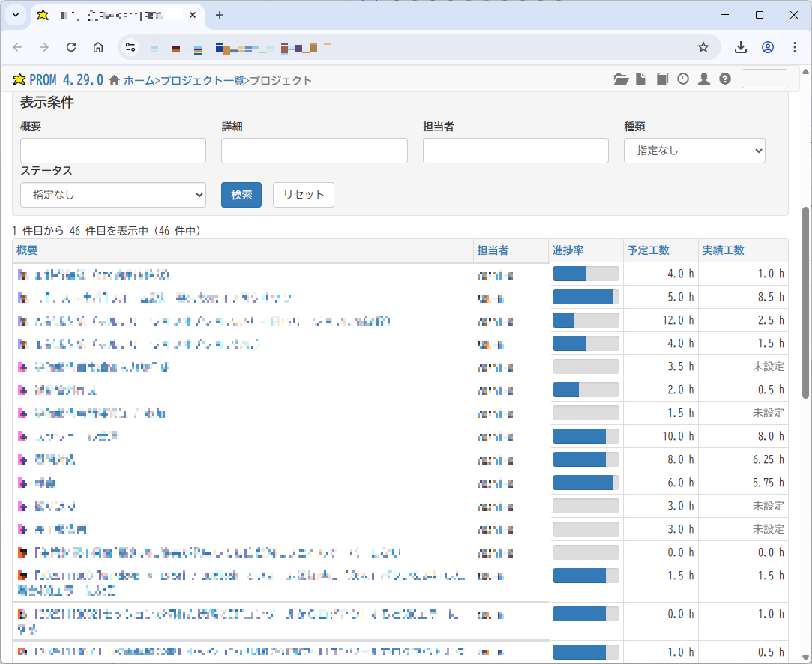The height and width of the screenshot is (664, 812).
Task: Click the clock history icon
Action: point(682,79)
